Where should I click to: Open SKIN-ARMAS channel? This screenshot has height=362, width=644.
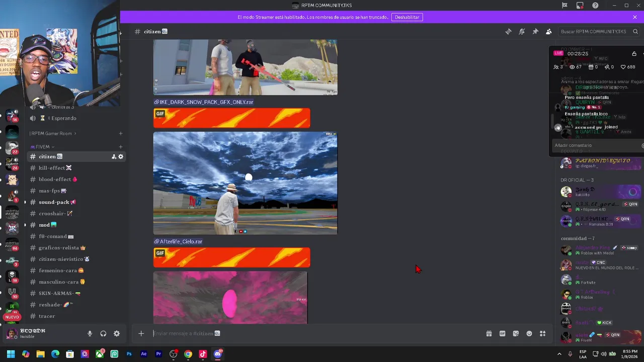click(75, 293)
